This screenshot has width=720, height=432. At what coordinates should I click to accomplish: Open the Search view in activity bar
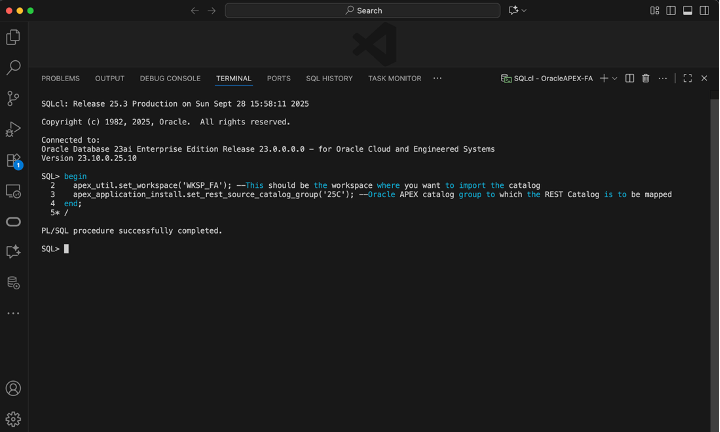click(x=13, y=67)
